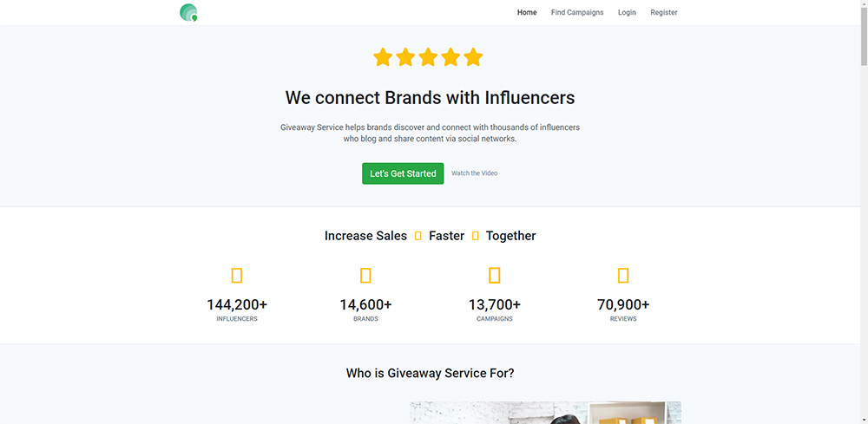This screenshot has height=424, width=868.
Task: Click the icon between Faster and Together
Action: click(476, 236)
